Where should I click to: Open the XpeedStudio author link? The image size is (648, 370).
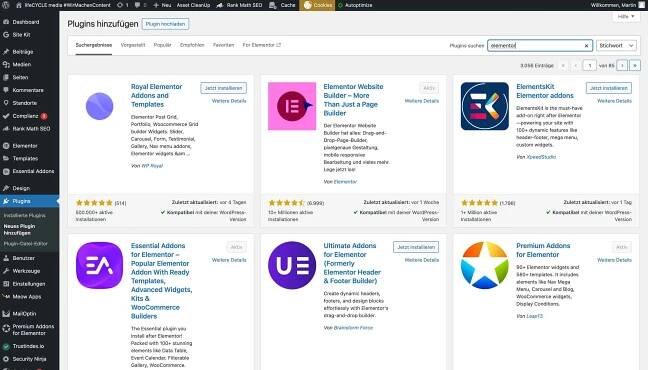[541, 157]
